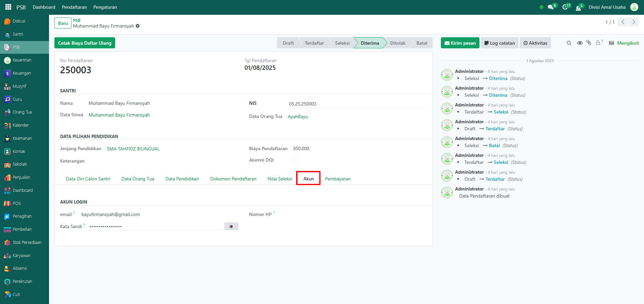The image size is (644, 304).
Task: Switch to Dokumen Pendaftaran tab
Action: pos(233,179)
